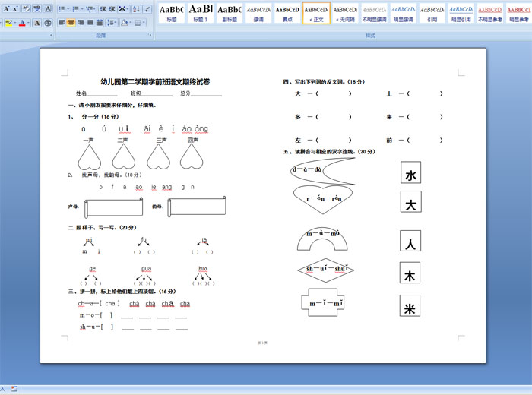Apply the 明显参考 style
Viewport: 532px width, 395px height.
point(519,14)
